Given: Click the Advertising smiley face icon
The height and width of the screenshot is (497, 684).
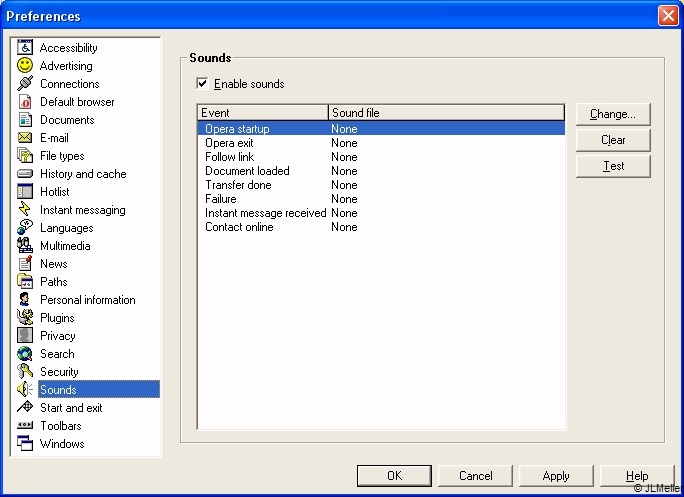Looking at the screenshot, I should click(25, 65).
